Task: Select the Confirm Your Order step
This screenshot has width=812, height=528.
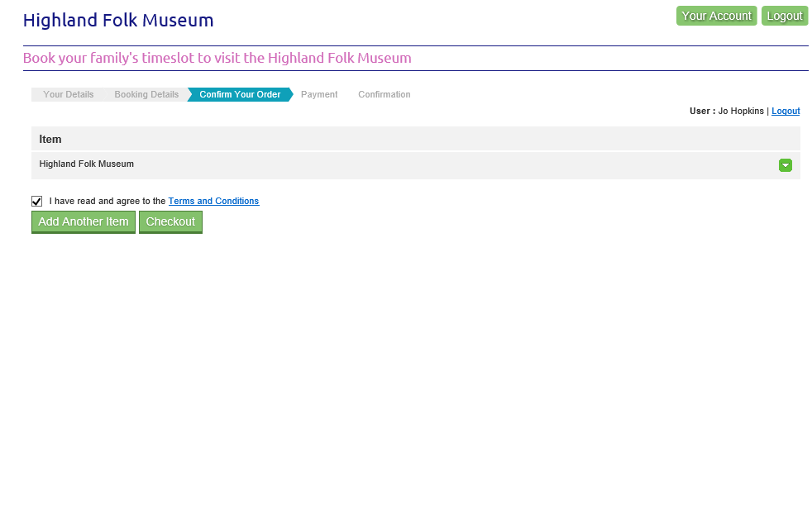Action: [240, 94]
